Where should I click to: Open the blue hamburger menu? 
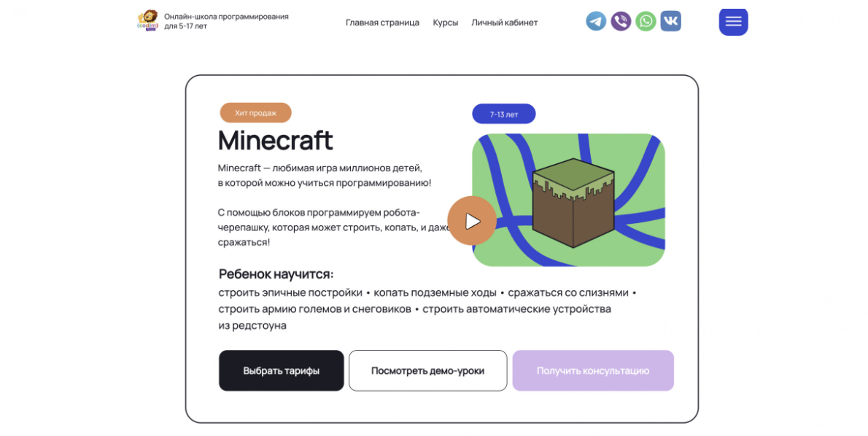pyautogui.click(x=734, y=22)
